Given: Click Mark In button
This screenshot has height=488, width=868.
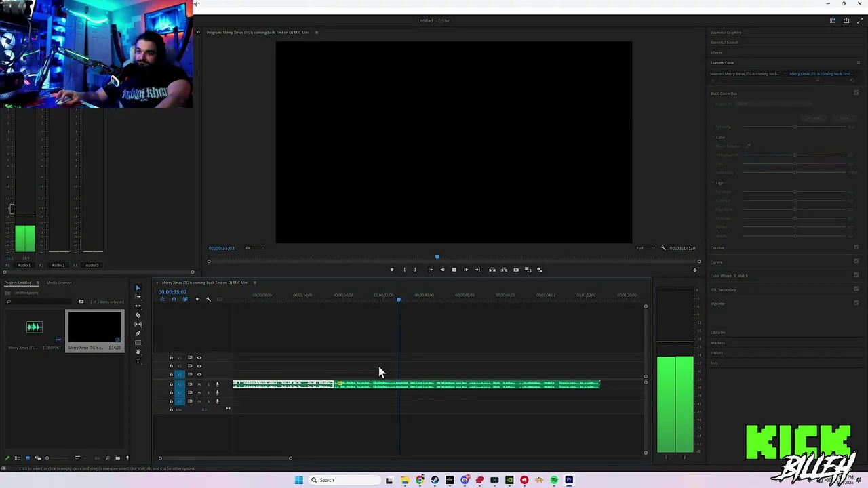Looking at the screenshot, I should 405,270.
